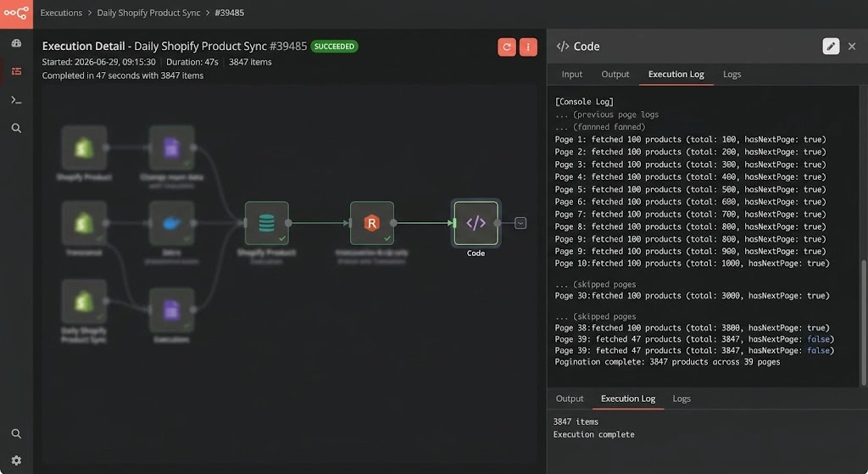
Task: Select the upper Execution Log tab
Action: tap(676, 75)
